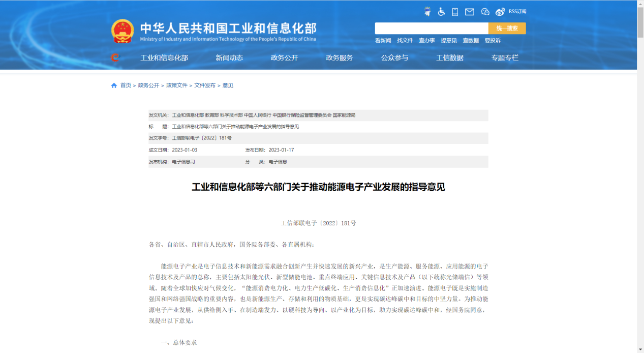Click the ministry name title in header
644x353 pixels.
tap(228, 27)
